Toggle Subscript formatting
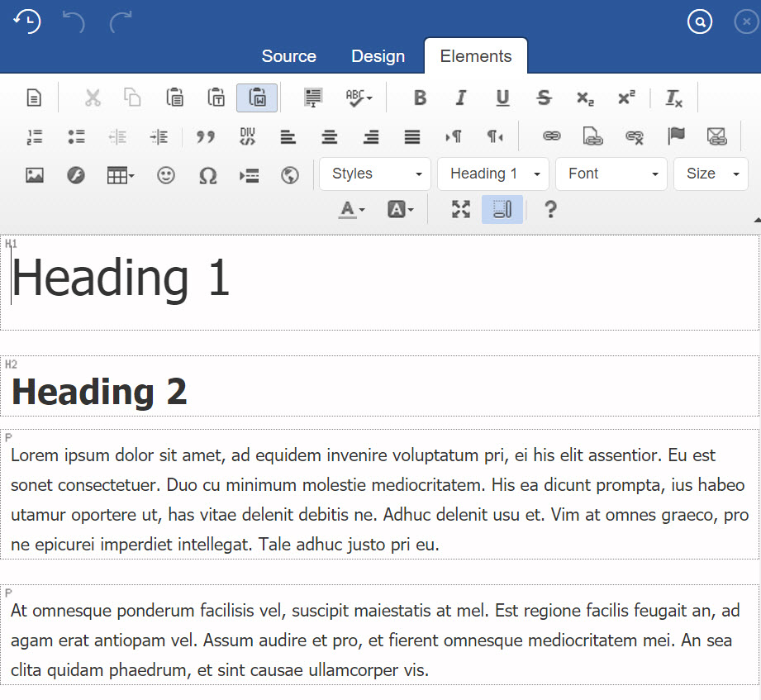The height and width of the screenshot is (700, 761). [x=585, y=98]
